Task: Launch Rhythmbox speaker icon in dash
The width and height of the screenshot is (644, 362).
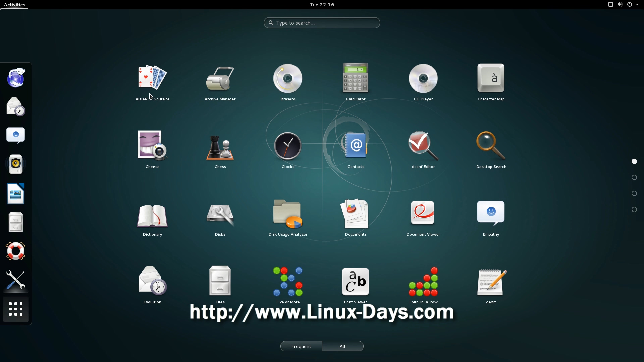Action: (16, 164)
